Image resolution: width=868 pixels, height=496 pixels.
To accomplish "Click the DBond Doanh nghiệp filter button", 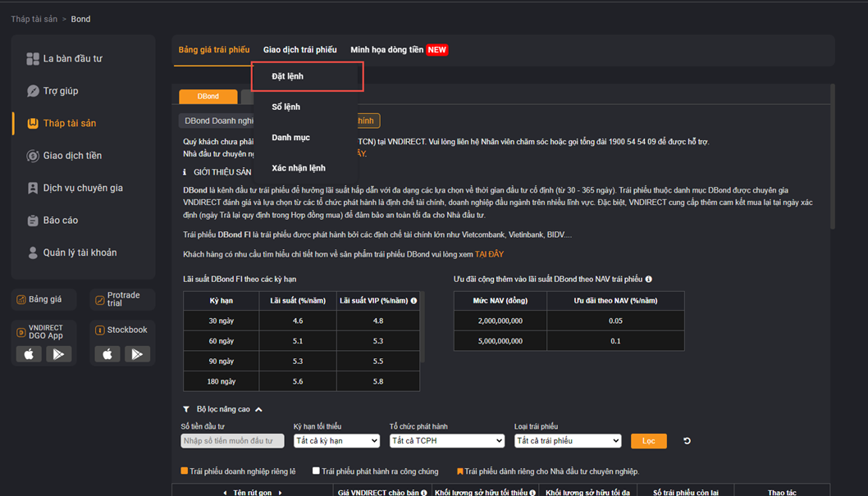I will [x=216, y=121].
